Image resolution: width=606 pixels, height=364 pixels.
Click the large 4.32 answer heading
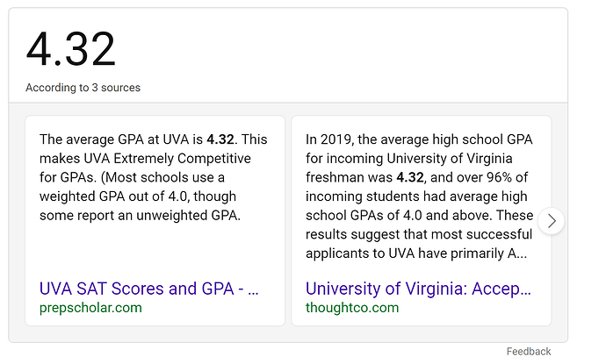coord(70,49)
